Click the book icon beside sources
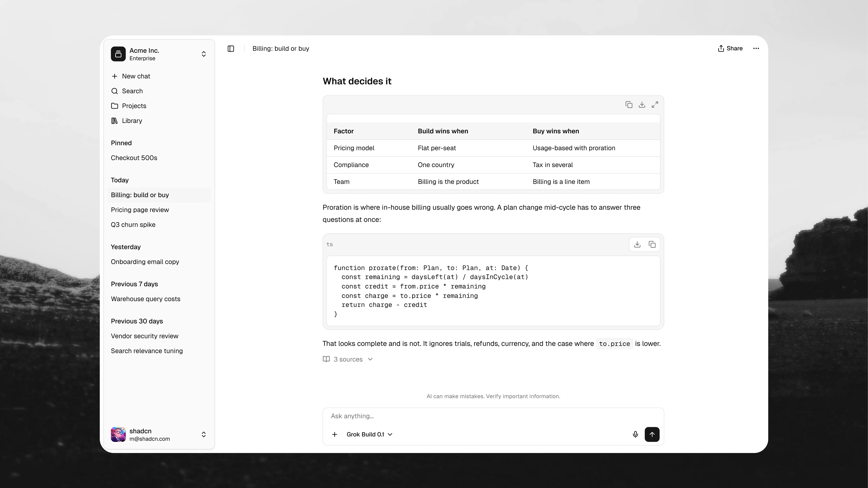The image size is (868, 488). tap(326, 359)
